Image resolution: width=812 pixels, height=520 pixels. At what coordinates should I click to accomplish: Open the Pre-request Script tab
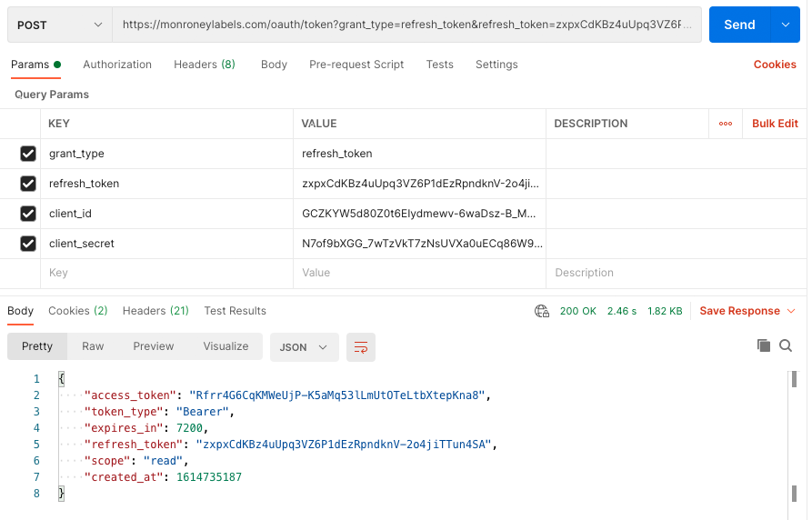click(356, 65)
